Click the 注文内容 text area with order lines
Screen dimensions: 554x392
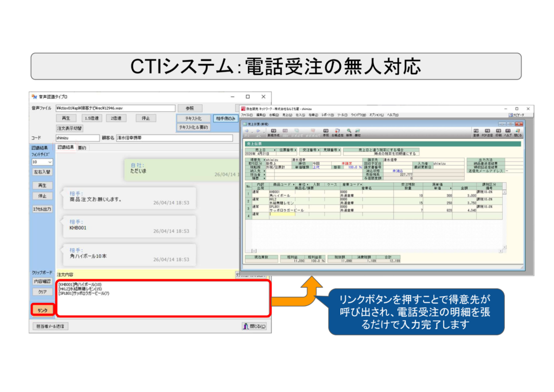point(163,298)
